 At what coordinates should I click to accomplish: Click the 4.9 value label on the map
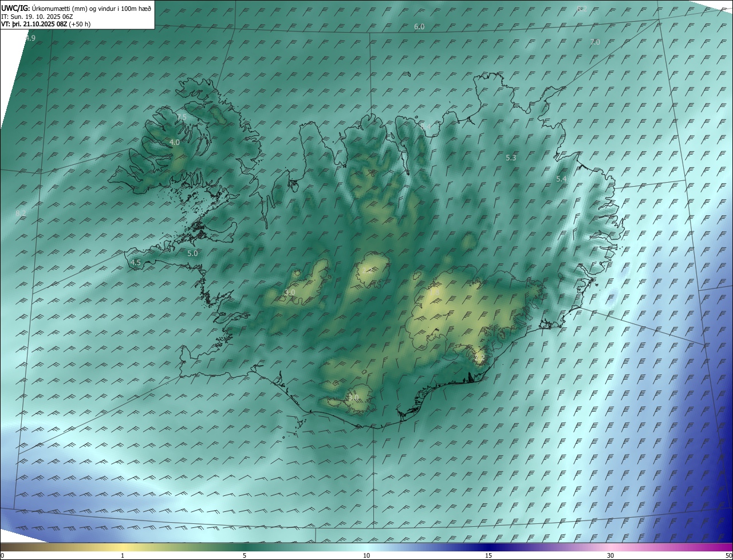[30, 38]
